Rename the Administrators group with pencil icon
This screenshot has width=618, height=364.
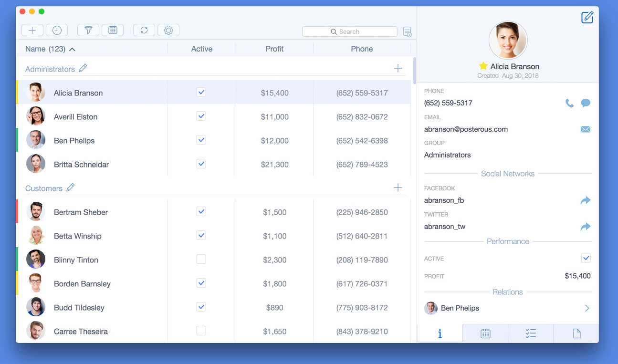click(x=83, y=69)
